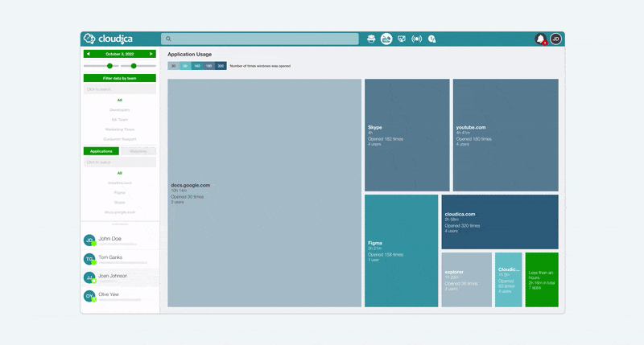Screen dimensions: 644x345
Task: Click the magnifier icon in search bar
Action: coord(168,39)
